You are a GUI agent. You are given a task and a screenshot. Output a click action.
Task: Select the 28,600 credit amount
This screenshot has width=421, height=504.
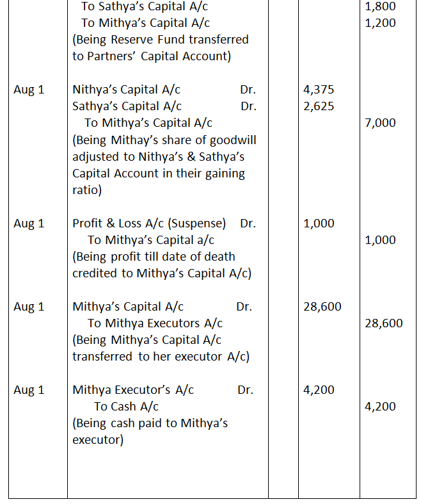pyautogui.click(x=383, y=323)
